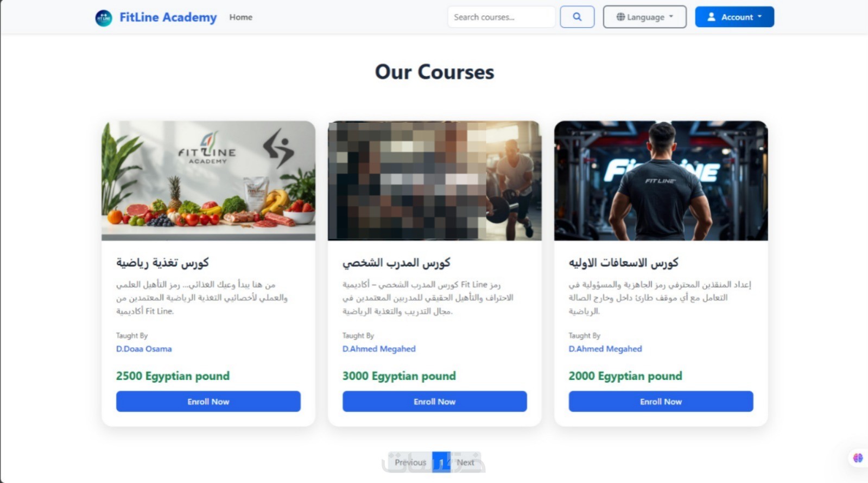Open the first aid course gym image

pos(661,181)
